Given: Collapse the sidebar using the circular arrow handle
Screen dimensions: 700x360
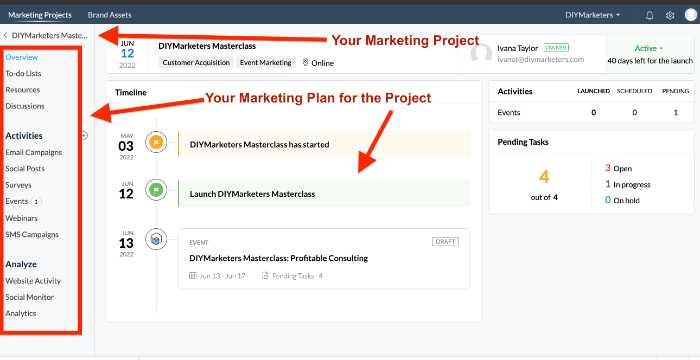Looking at the screenshot, I should [84, 135].
